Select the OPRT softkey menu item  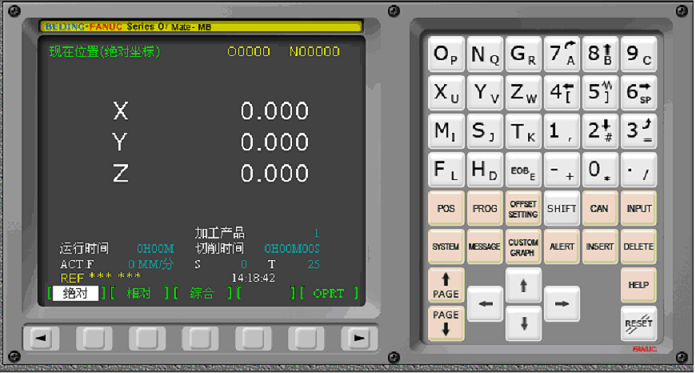coord(328,293)
